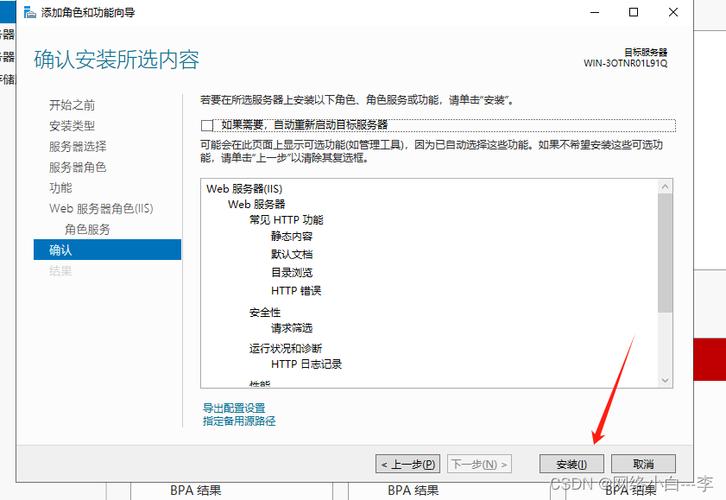Open the 导出配置设置 link

tap(234, 408)
